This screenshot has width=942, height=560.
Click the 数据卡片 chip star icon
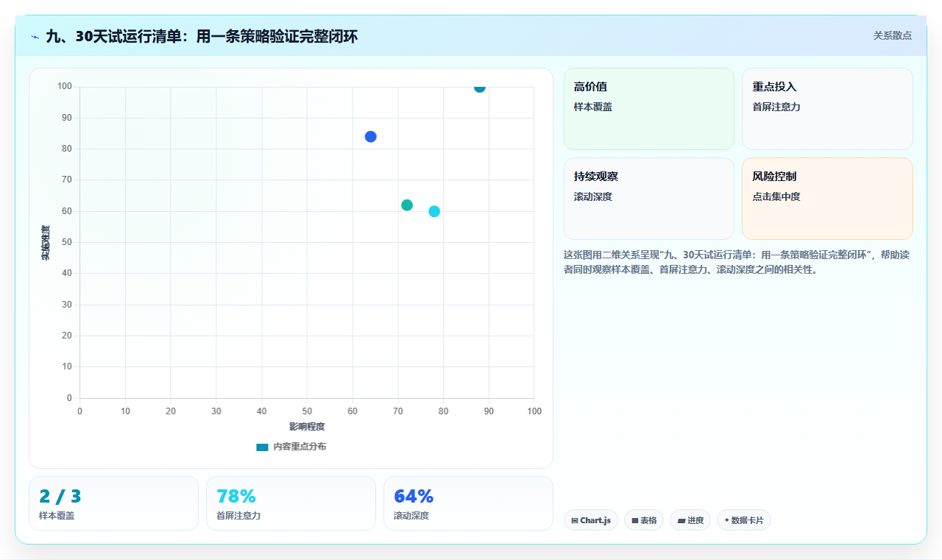click(x=726, y=520)
